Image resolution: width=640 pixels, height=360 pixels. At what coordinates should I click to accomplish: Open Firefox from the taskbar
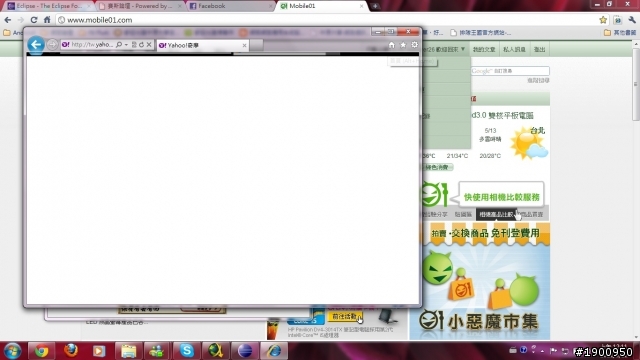tap(71, 351)
